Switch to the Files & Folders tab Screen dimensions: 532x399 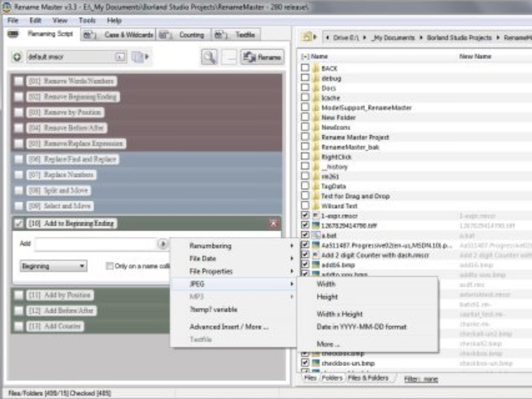click(368, 378)
